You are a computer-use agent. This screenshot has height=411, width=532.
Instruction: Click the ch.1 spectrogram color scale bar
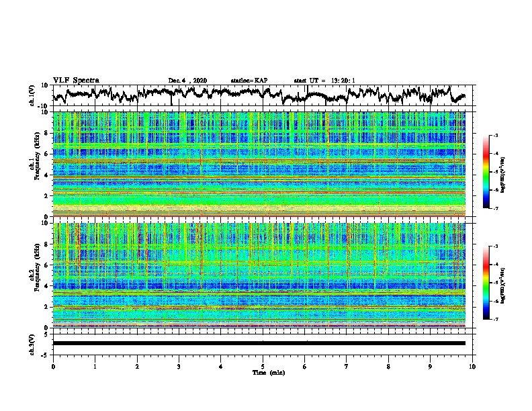pyautogui.click(x=486, y=172)
